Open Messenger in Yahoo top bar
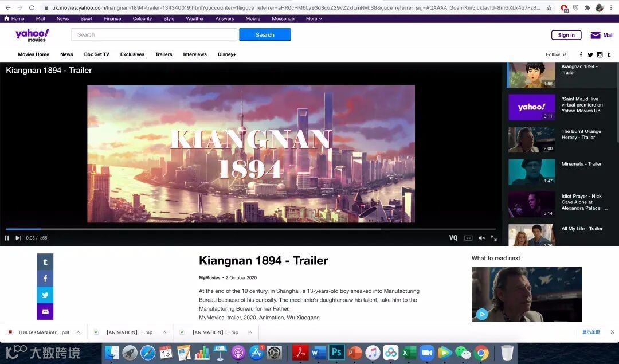Image resolution: width=619 pixels, height=364 pixels. (284, 18)
